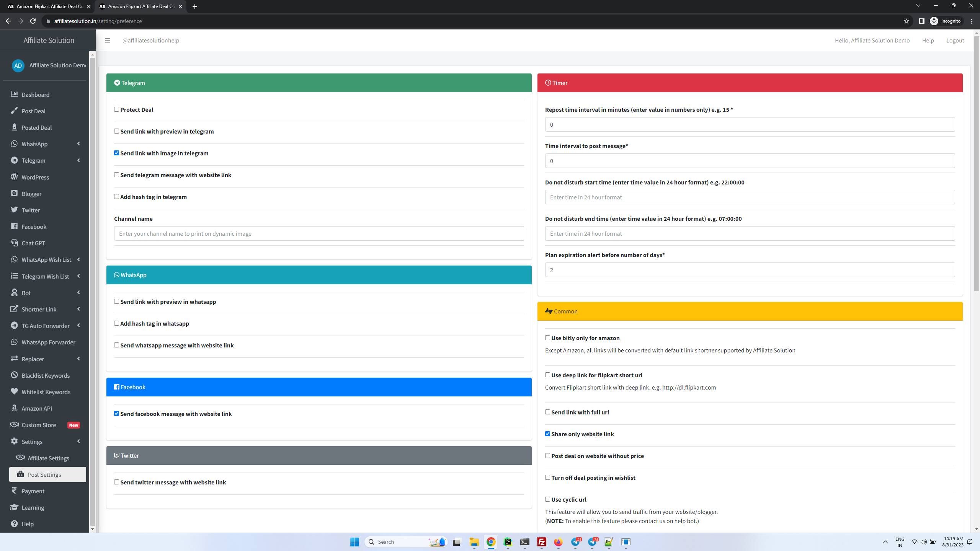Open the Help link in header
This screenshot has width=980, height=551.
click(x=928, y=40)
